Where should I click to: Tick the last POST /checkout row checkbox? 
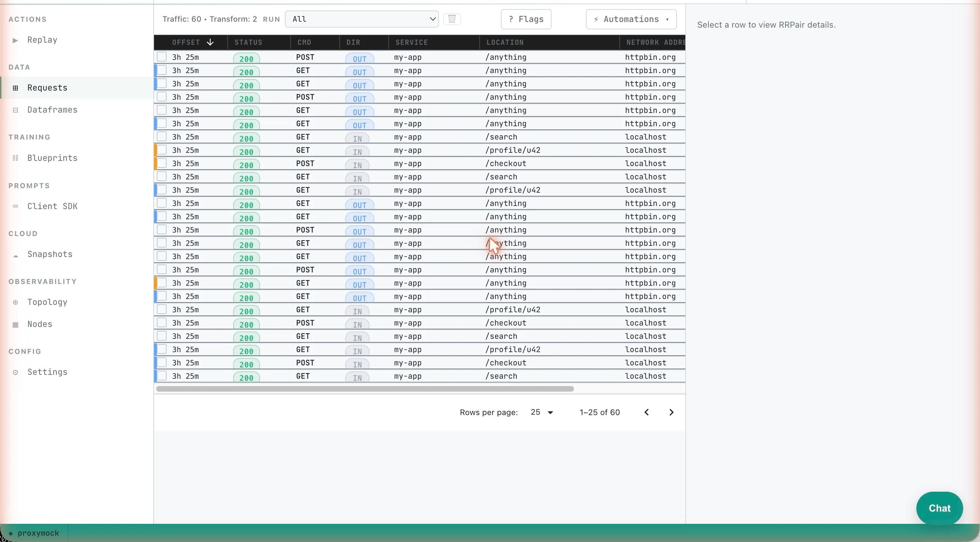(x=162, y=362)
